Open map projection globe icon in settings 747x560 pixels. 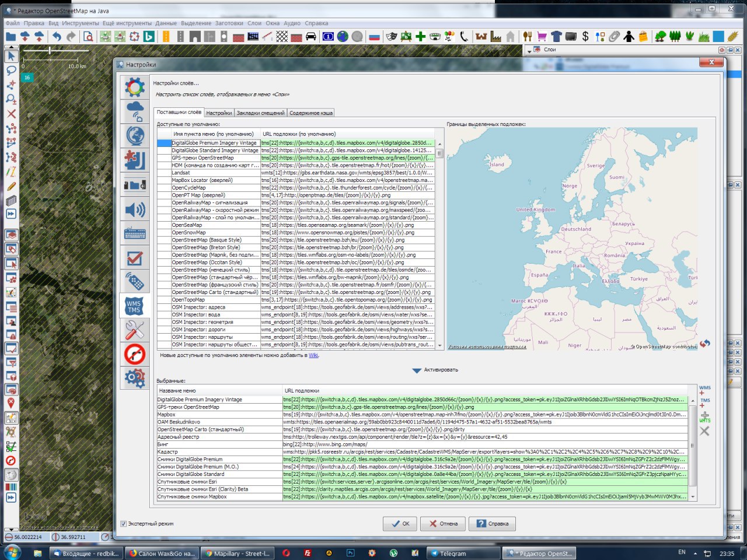[135, 136]
